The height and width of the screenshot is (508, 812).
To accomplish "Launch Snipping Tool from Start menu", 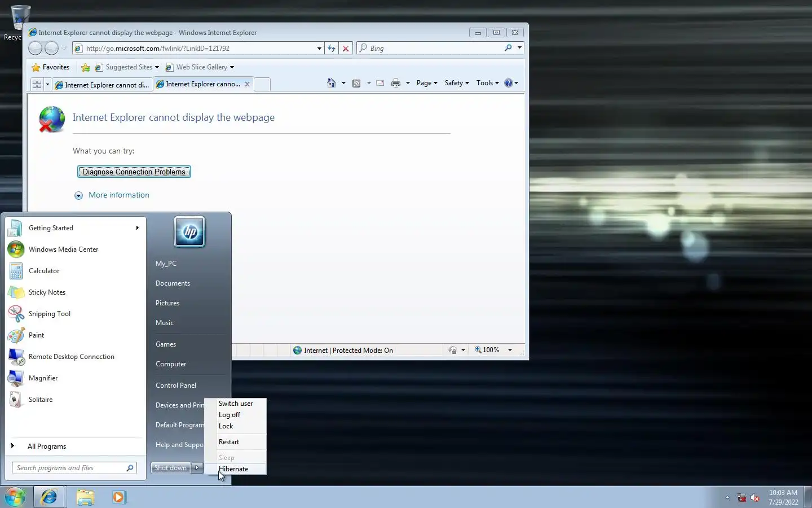I will tap(76, 314).
